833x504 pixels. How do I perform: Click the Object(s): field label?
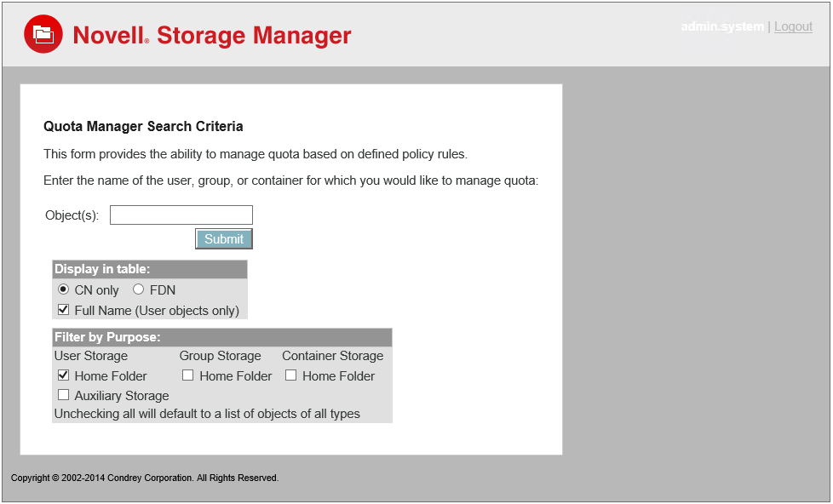[72, 215]
